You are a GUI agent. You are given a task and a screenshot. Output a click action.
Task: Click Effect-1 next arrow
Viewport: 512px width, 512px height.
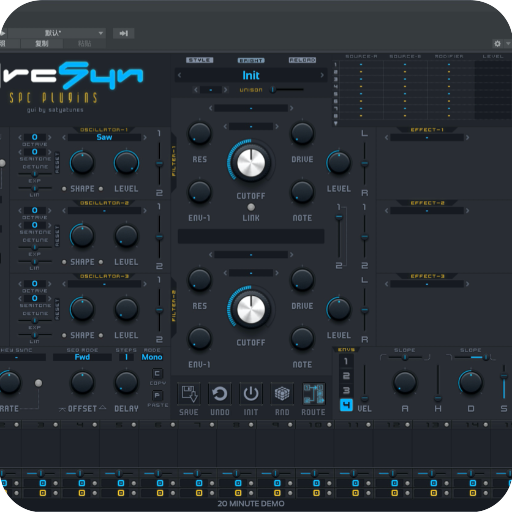[467, 137]
